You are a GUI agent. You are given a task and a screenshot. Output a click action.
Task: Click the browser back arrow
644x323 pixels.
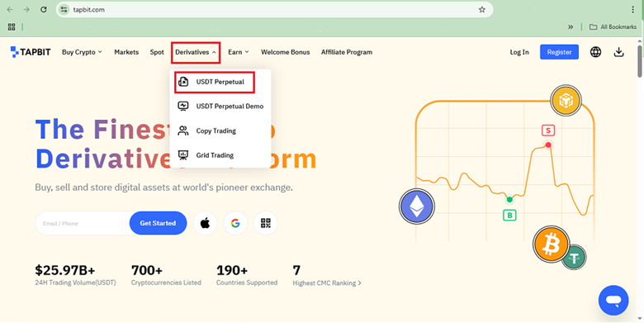coord(10,9)
